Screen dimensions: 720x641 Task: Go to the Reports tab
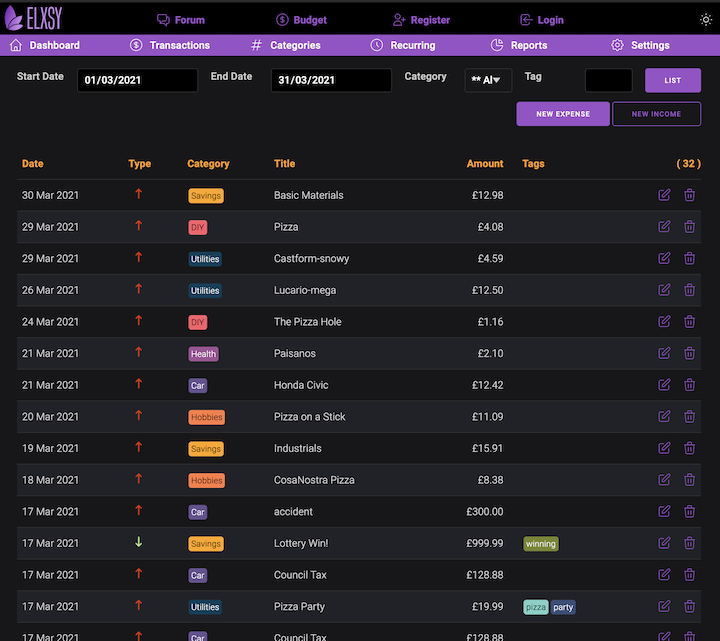coord(519,45)
